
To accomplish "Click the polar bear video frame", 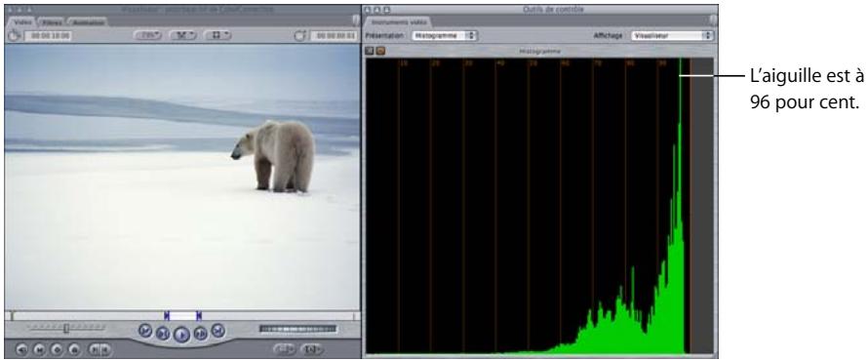I will point(181,177).
